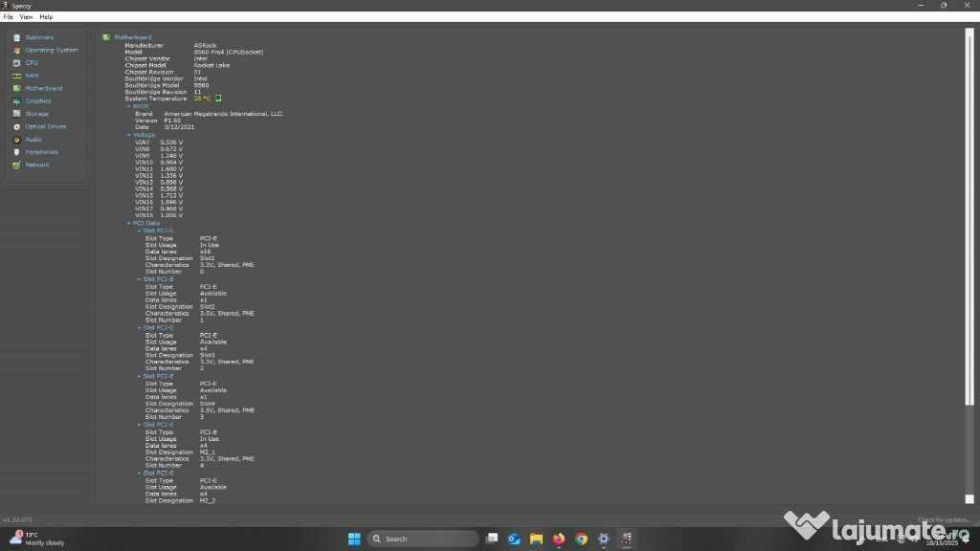Click the Optical Drives disc icon
Viewport: 980px width, 551px height.
point(17,126)
